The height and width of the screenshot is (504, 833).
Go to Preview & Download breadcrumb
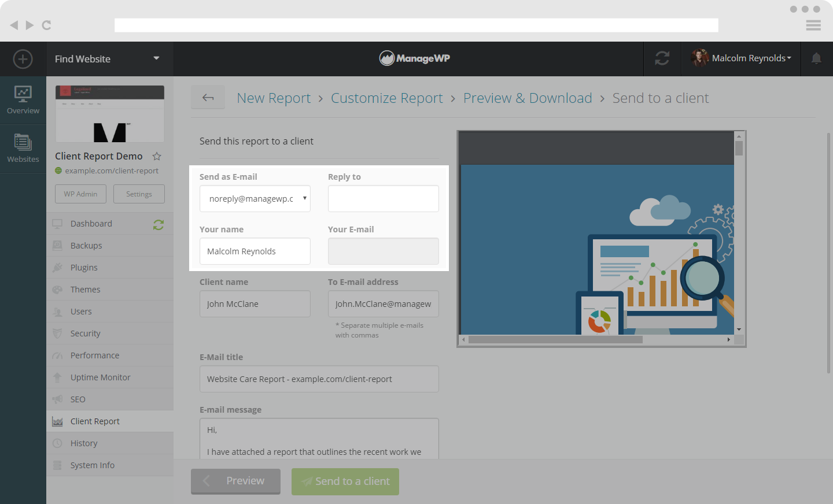tap(528, 98)
